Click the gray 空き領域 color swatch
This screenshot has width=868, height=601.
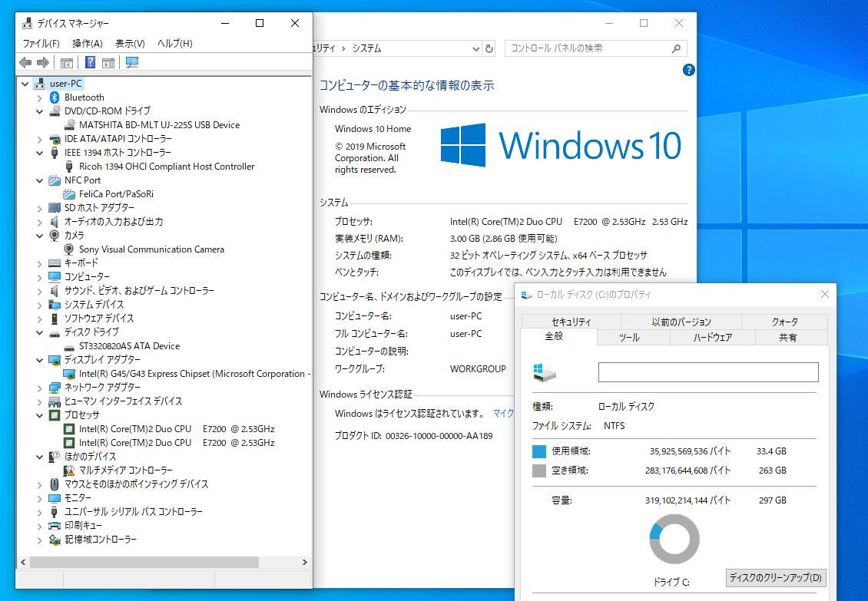[x=538, y=471]
